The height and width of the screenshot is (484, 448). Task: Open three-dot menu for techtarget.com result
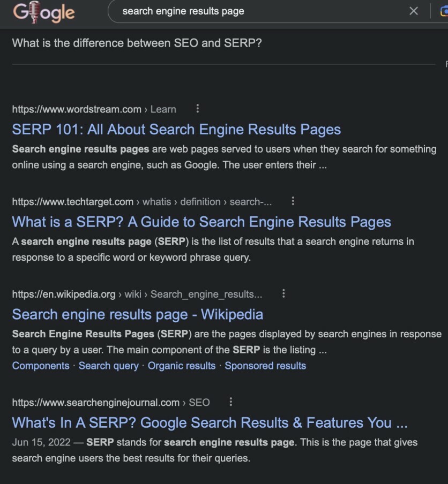293,201
